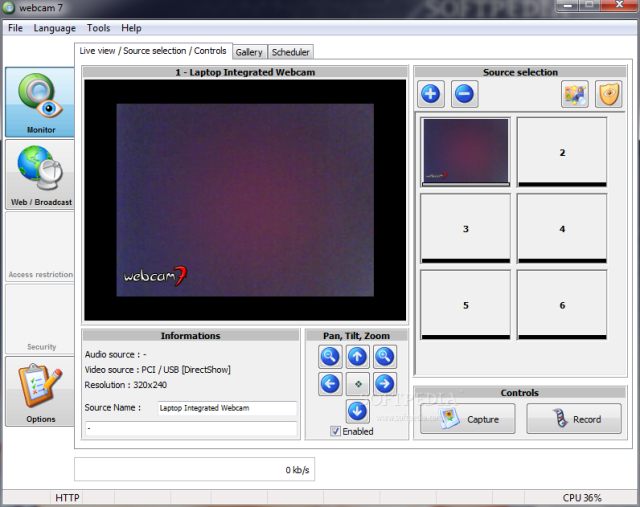Select the Live view / Source selection tab
The image size is (640, 507).
click(x=153, y=51)
